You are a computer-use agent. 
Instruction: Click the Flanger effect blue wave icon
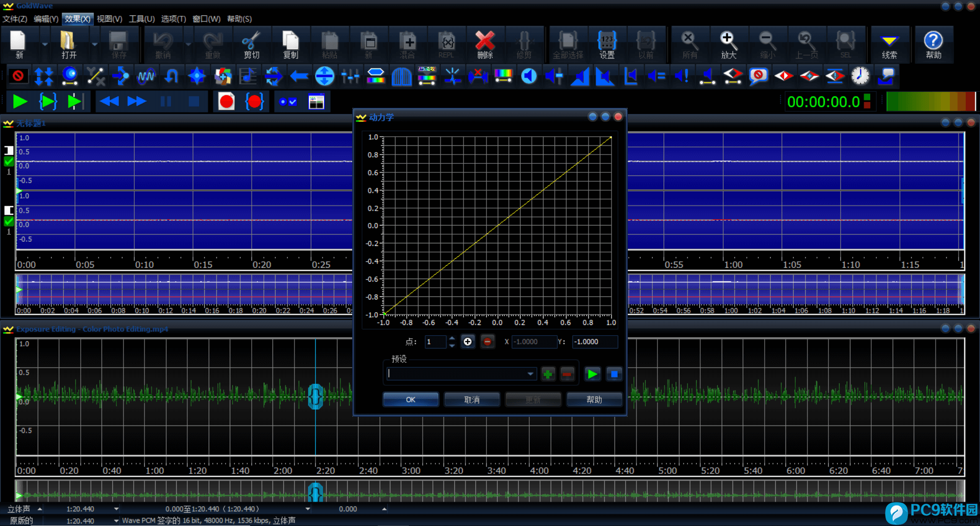[146, 77]
